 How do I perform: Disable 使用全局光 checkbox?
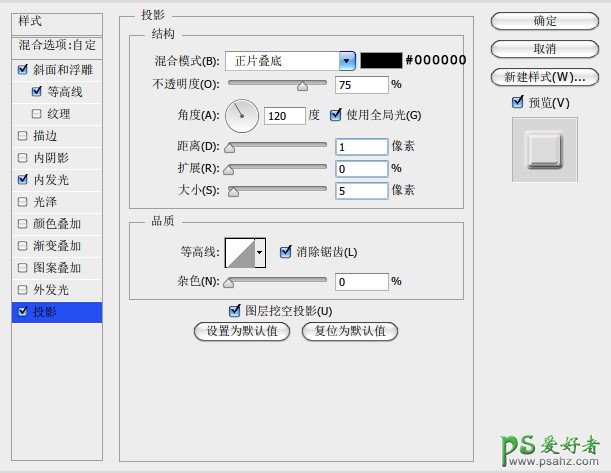335,115
